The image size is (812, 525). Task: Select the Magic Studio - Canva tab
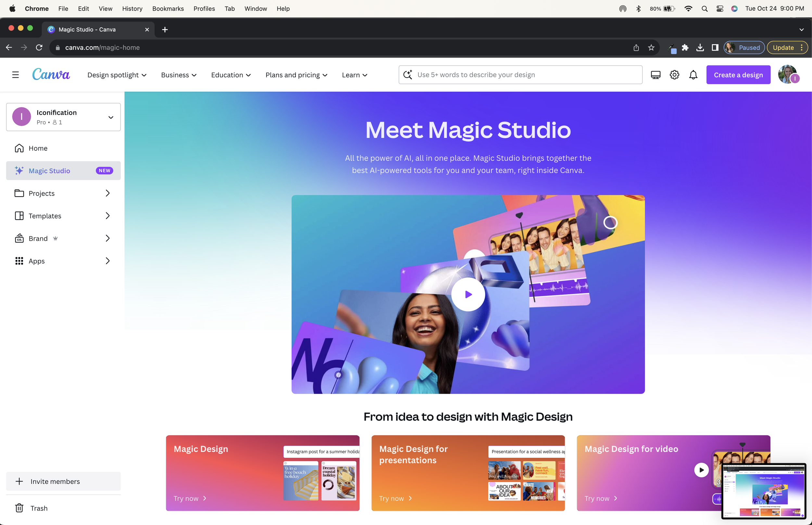[x=98, y=30]
